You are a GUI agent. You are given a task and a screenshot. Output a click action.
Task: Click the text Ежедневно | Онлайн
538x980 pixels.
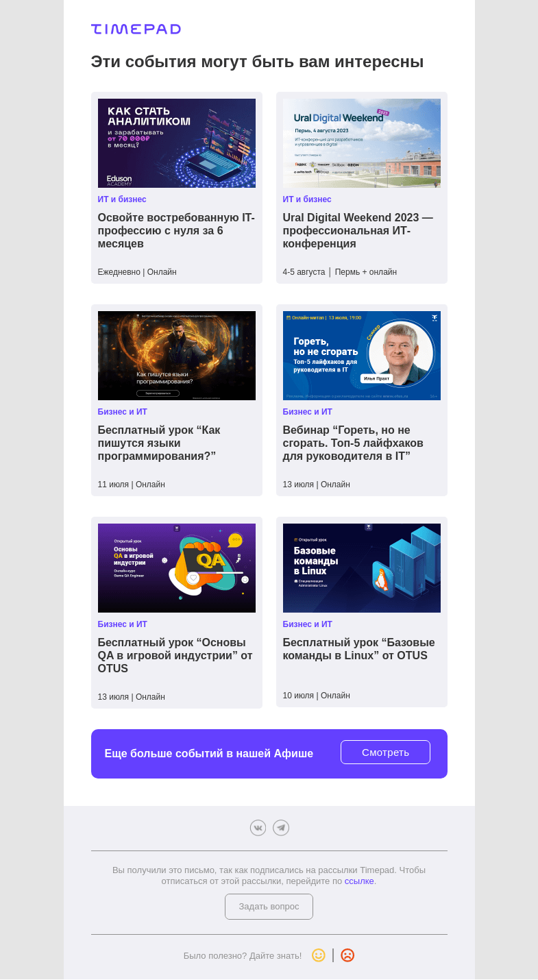click(x=137, y=272)
